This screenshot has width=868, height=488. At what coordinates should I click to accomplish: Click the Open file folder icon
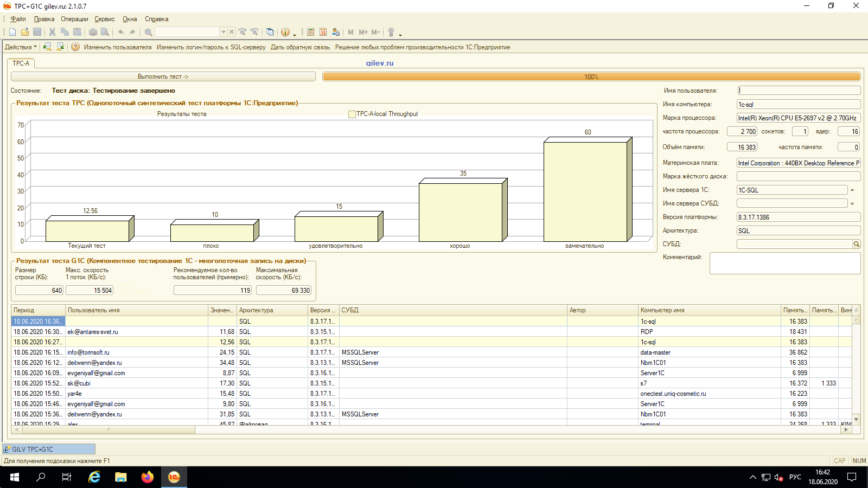25,32
